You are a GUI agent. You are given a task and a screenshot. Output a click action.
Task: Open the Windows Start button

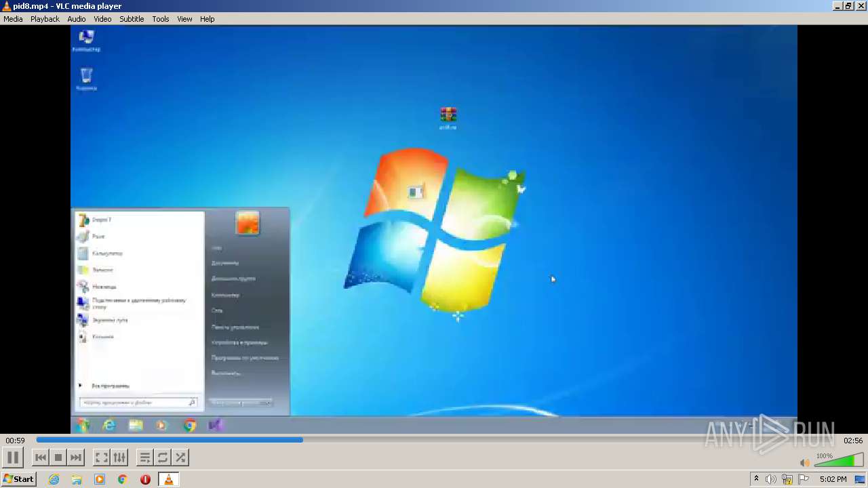coord(18,479)
